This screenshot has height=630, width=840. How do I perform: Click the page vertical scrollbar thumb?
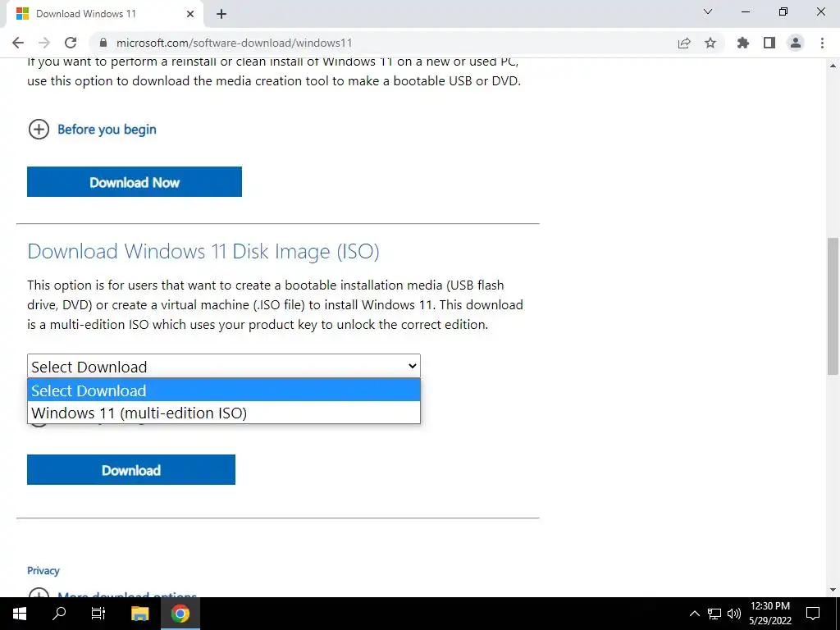[833, 307]
